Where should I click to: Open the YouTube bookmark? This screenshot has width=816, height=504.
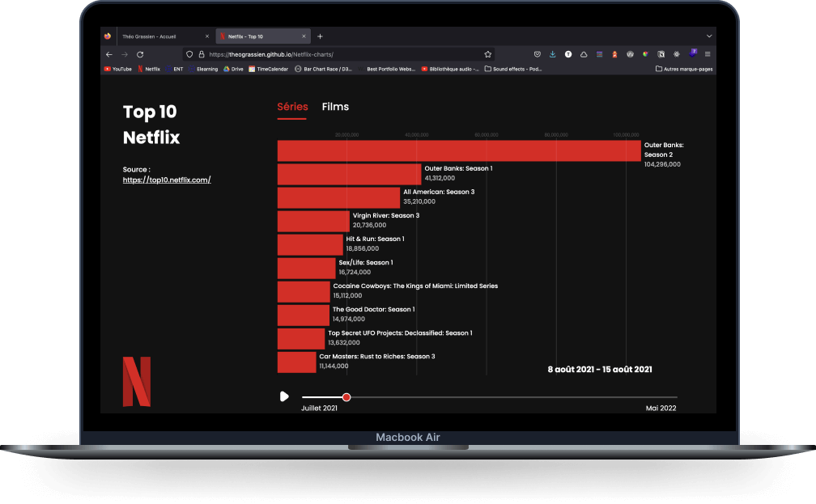coord(117,69)
